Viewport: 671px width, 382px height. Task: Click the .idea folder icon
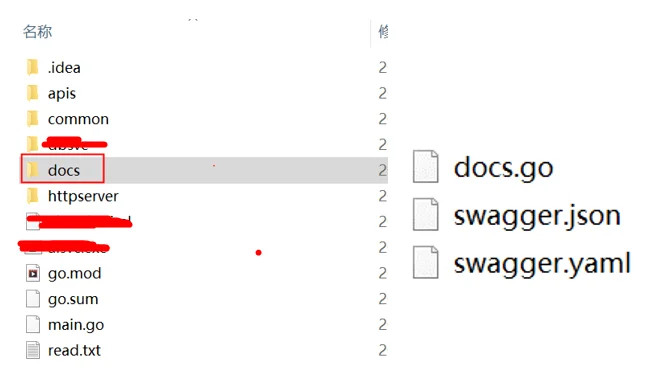[x=33, y=68]
